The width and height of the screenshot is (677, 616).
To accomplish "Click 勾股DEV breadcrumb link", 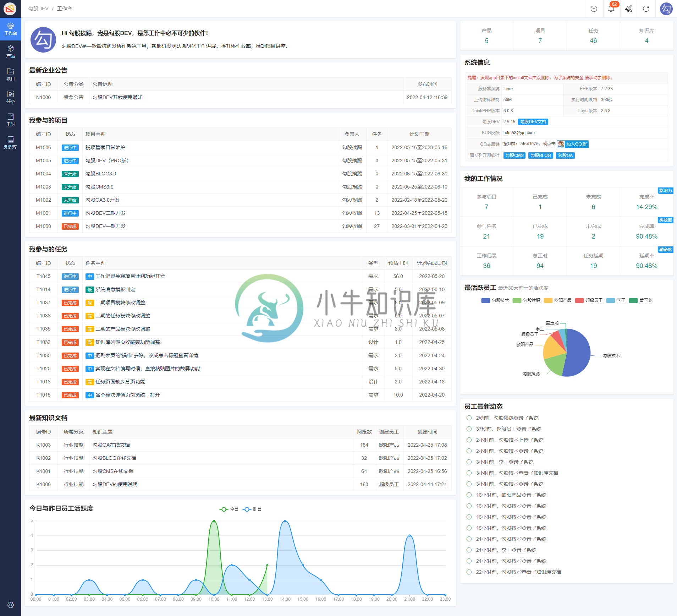I will pos(38,9).
